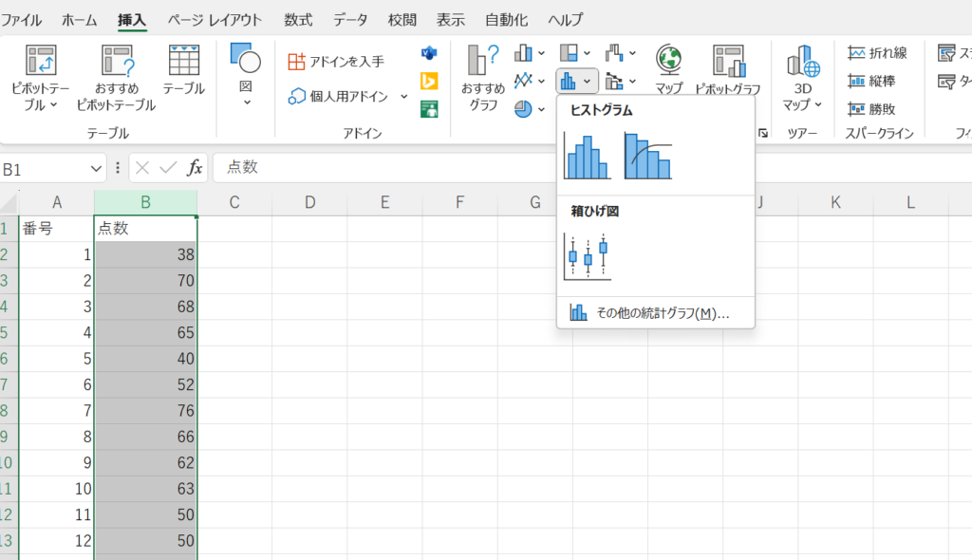Expand the Name Box dropdown arrow
Image resolution: width=972 pixels, height=560 pixels.
[x=96, y=168]
